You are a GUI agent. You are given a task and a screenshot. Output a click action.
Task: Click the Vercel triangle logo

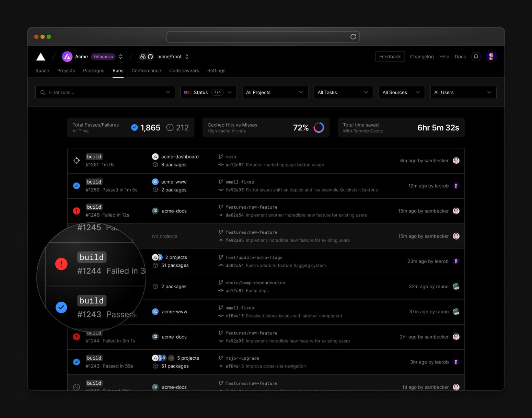coord(41,57)
